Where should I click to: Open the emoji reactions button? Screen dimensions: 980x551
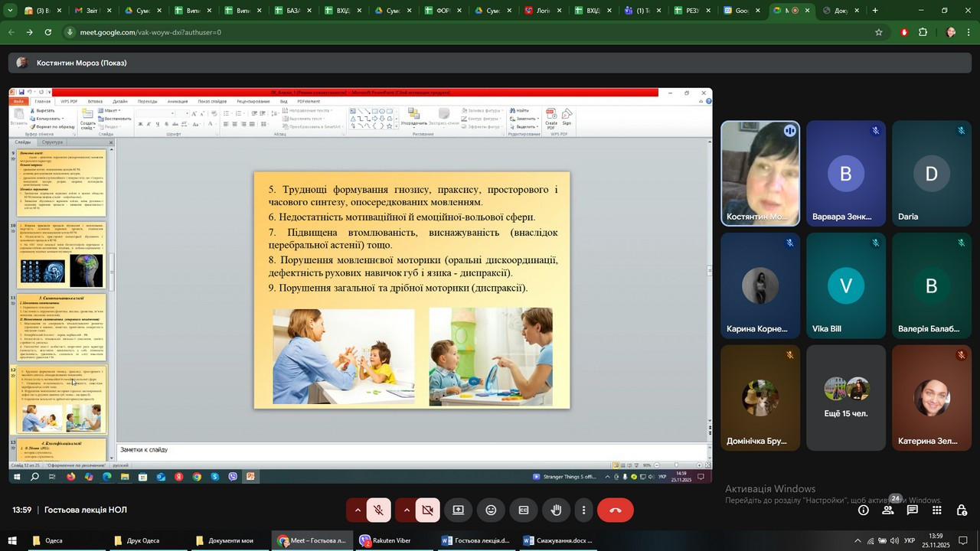tap(491, 510)
